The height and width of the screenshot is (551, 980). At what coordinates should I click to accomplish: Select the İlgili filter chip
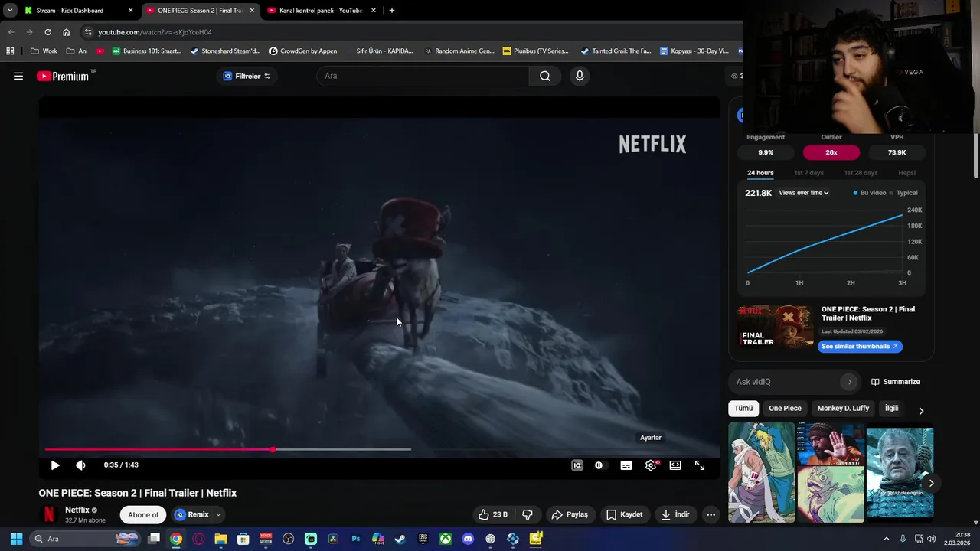tap(891, 409)
